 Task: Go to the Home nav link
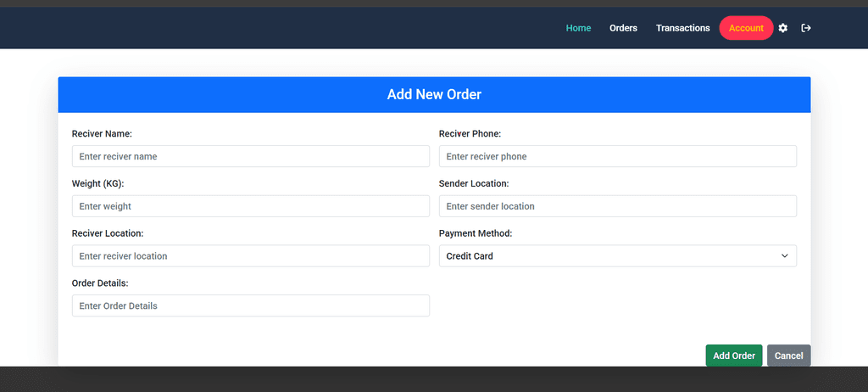[578, 28]
